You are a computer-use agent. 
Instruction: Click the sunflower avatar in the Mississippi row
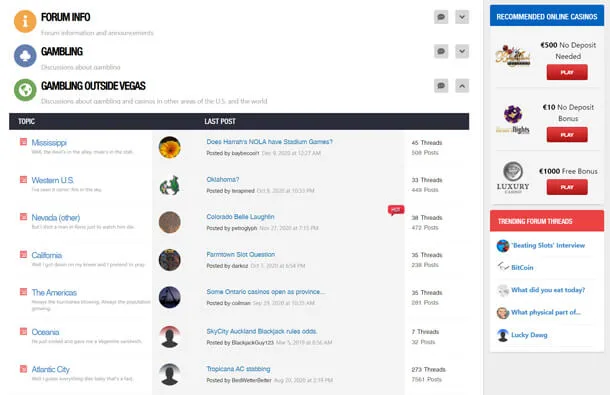[x=170, y=147]
